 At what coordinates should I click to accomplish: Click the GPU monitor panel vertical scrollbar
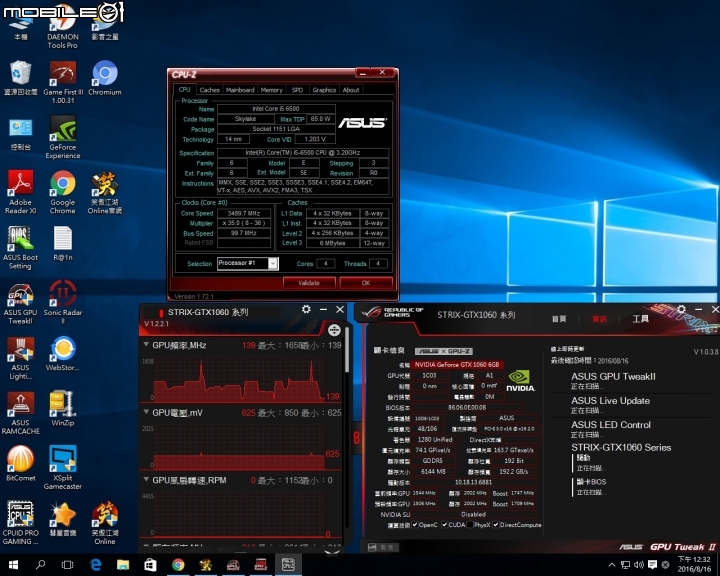pyautogui.click(x=347, y=349)
